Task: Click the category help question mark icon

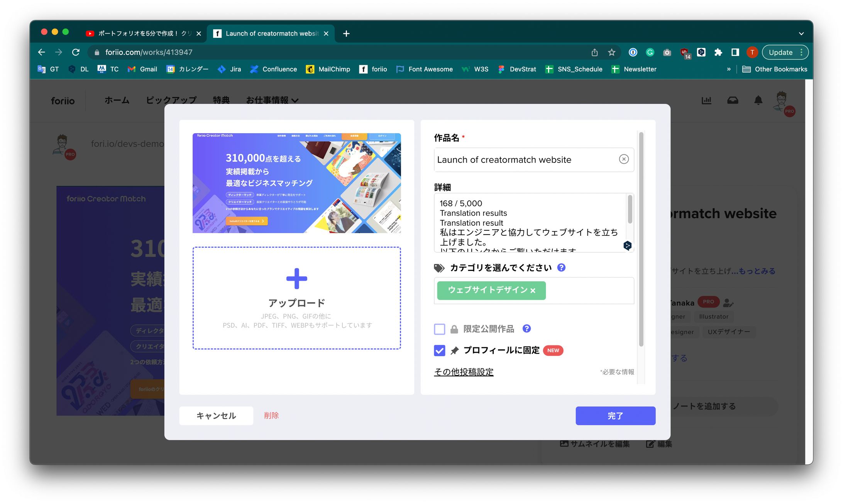Action: click(x=561, y=267)
